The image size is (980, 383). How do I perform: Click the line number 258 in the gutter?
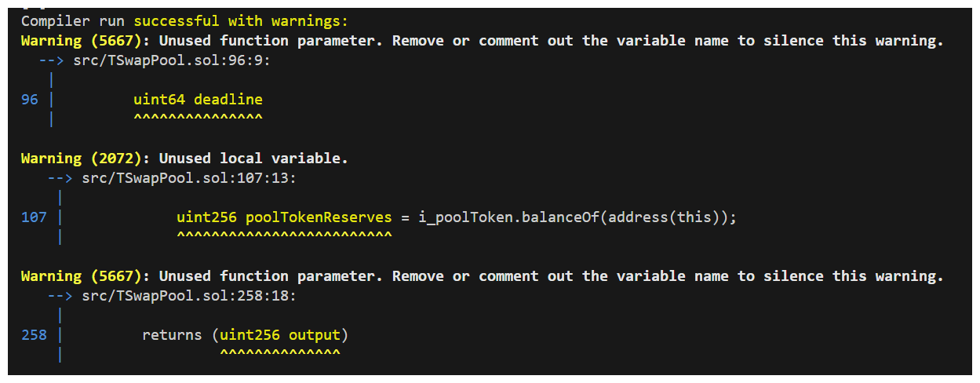tap(34, 335)
